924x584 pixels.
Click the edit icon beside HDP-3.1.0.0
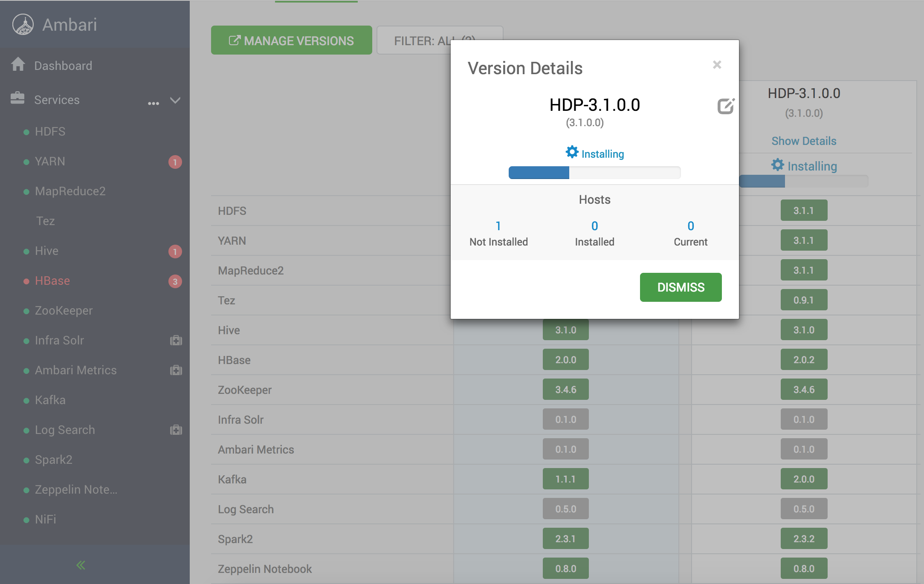[x=725, y=106]
